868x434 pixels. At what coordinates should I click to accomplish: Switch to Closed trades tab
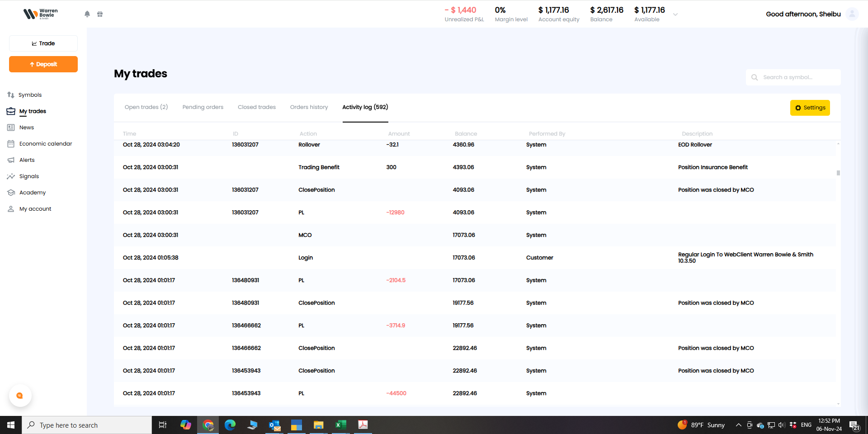[256, 107]
